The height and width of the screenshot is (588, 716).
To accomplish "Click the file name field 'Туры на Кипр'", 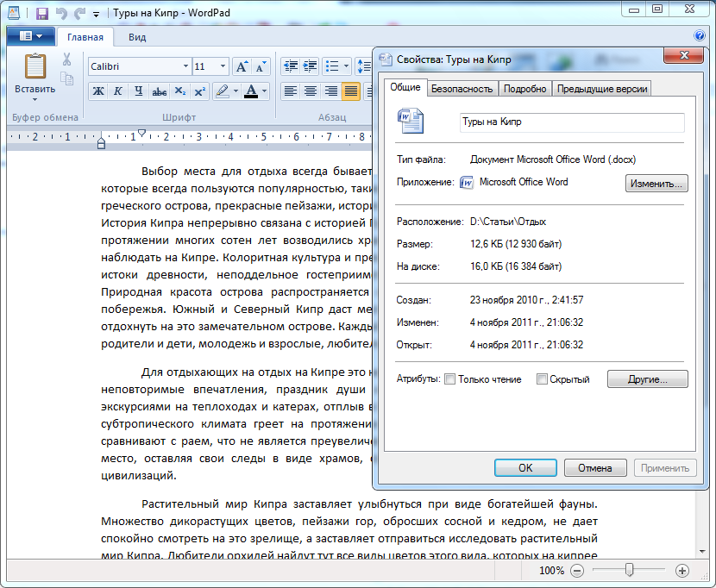I will pyautogui.click(x=571, y=122).
